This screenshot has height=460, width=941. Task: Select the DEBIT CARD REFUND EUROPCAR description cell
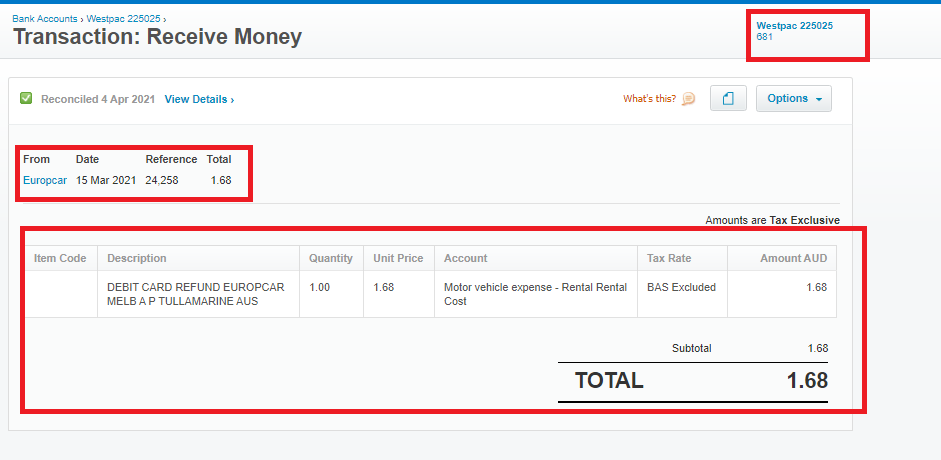199,294
